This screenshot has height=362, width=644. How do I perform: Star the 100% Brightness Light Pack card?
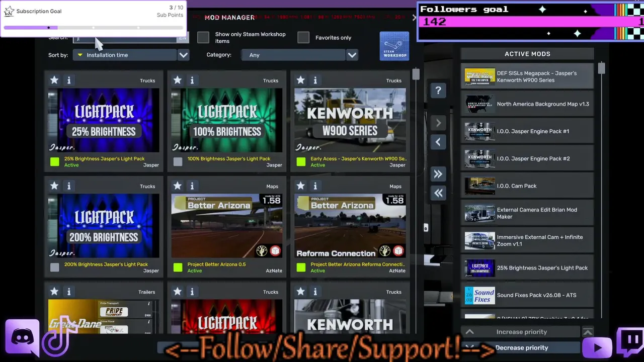tap(178, 80)
